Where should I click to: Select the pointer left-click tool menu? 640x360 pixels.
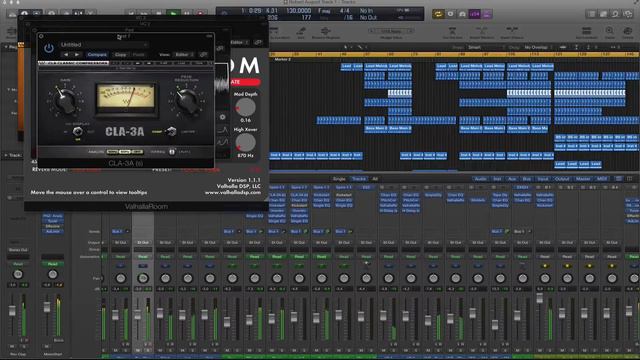pyautogui.click(x=347, y=47)
